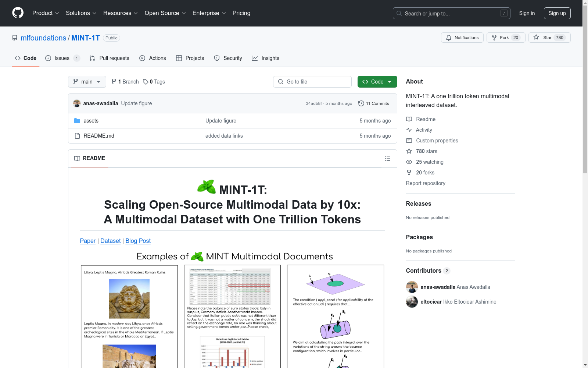Open the README outline icon

tap(388, 159)
